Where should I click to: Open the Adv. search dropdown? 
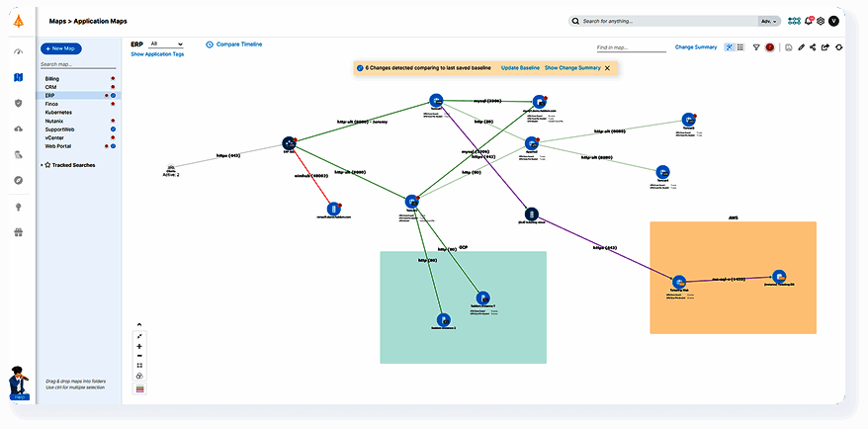click(x=769, y=21)
